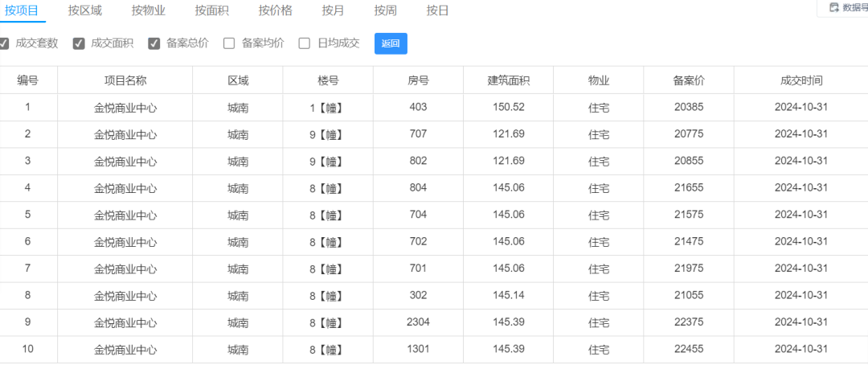Select the 按周 tab
Viewport: 868px width, 365px height.
[385, 10]
